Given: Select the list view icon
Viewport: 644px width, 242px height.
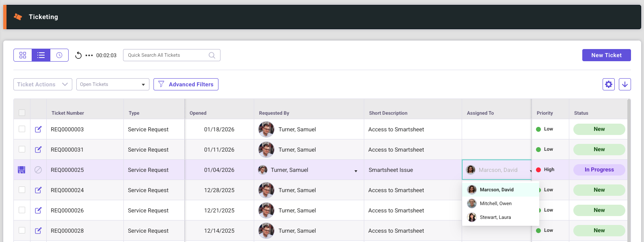Looking at the screenshot, I should [41, 55].
